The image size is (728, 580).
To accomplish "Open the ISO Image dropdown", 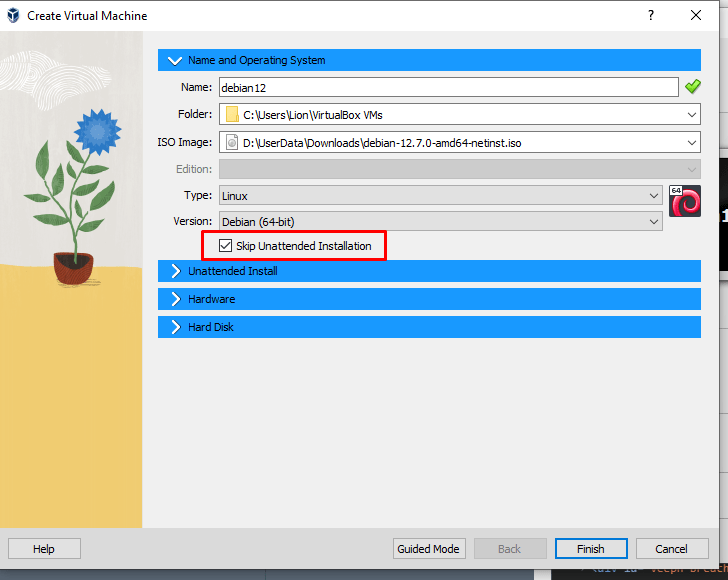I will click(691, 143).
